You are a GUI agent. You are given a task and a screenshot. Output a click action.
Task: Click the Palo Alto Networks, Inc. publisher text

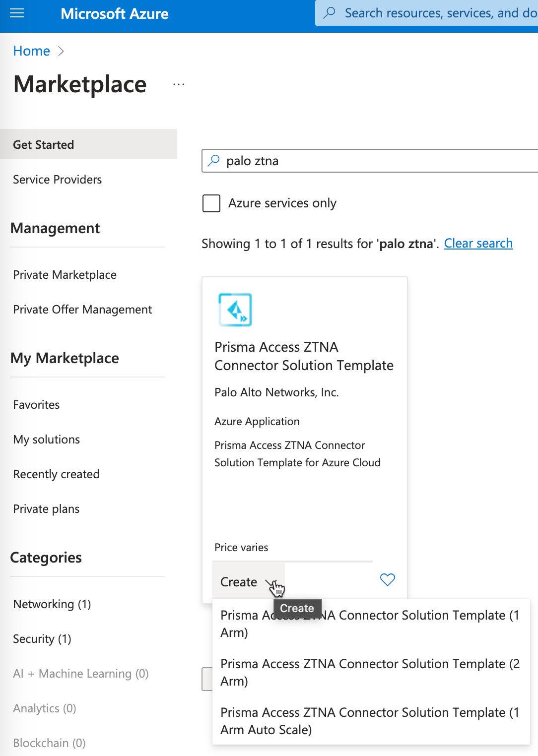(x=276, y=392)
